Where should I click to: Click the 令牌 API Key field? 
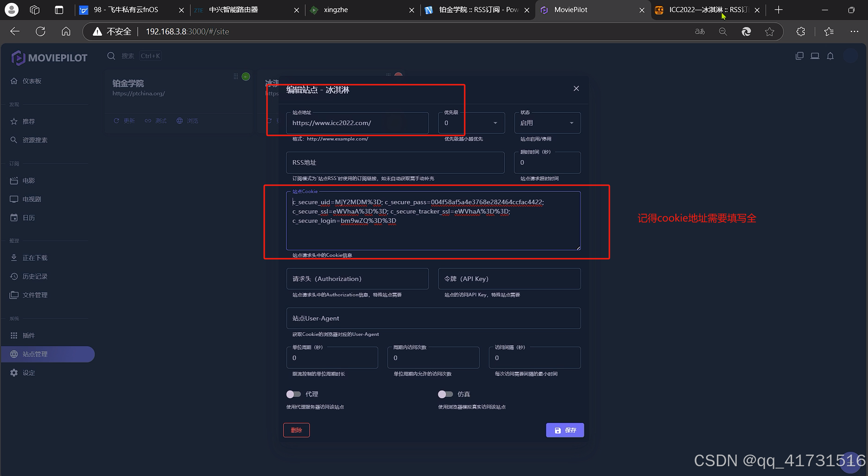click(509, 279)
